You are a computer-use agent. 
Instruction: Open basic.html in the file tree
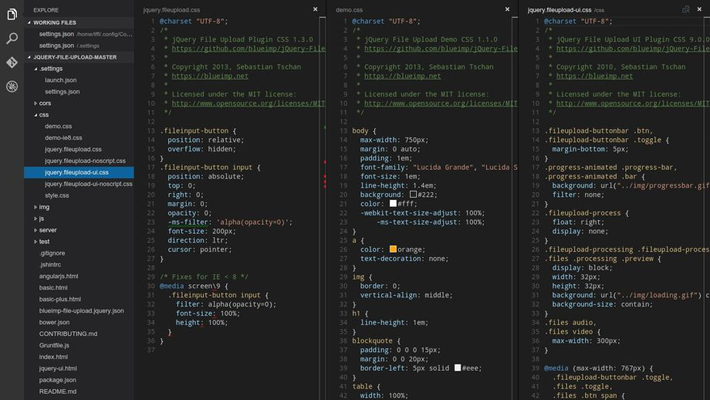pos(53,288)
